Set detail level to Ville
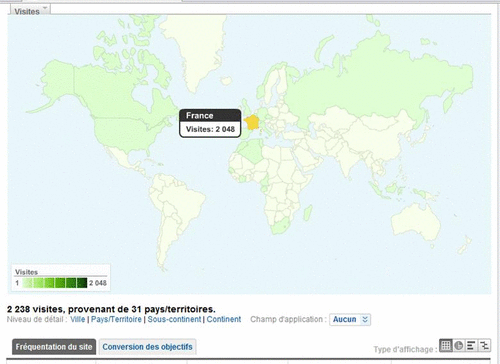The image size is (500, 364). click(78, 319)
